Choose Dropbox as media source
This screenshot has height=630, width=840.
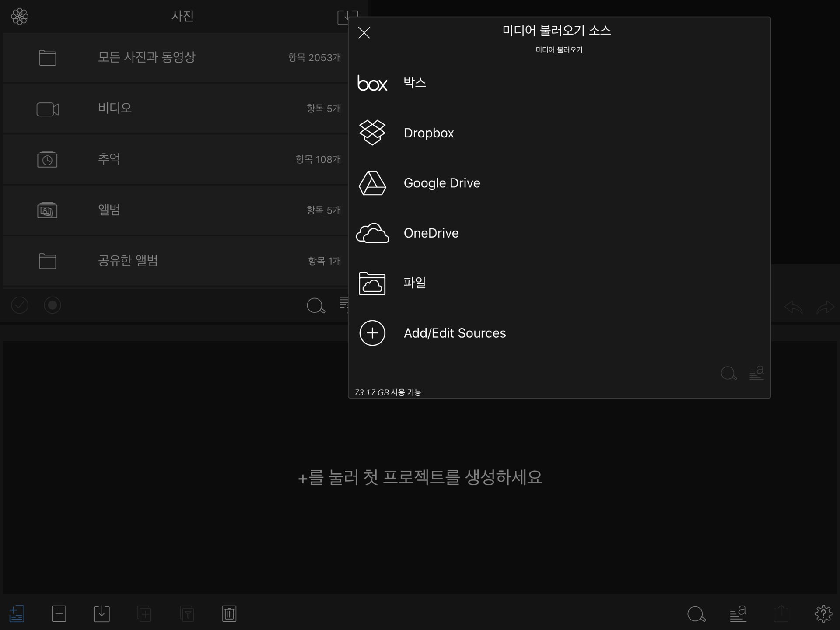(428, 133)
